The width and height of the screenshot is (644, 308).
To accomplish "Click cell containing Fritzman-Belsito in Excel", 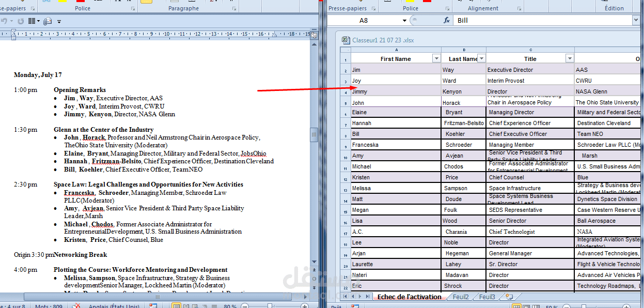I will 464,123.
